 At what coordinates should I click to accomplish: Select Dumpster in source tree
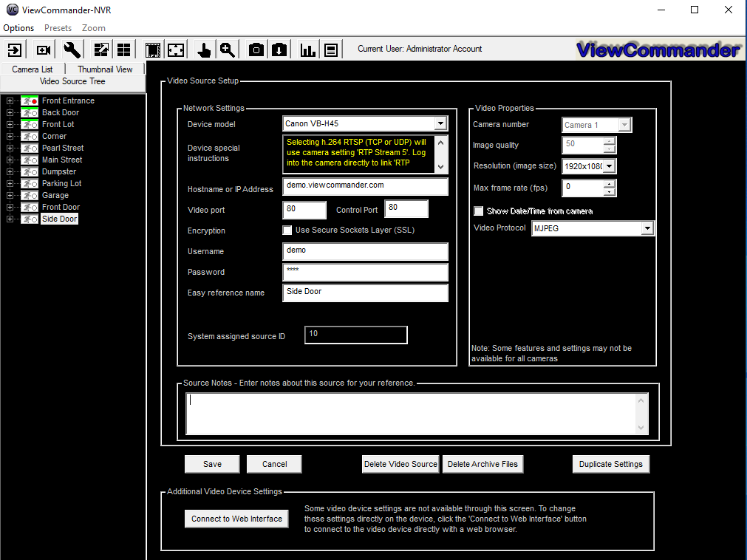pos(58,172)
